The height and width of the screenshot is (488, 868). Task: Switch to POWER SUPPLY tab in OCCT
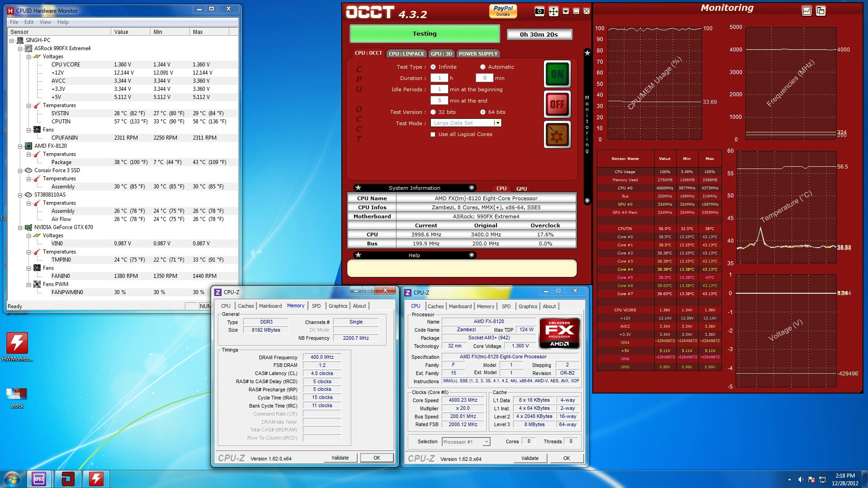(x=478, y=53)
